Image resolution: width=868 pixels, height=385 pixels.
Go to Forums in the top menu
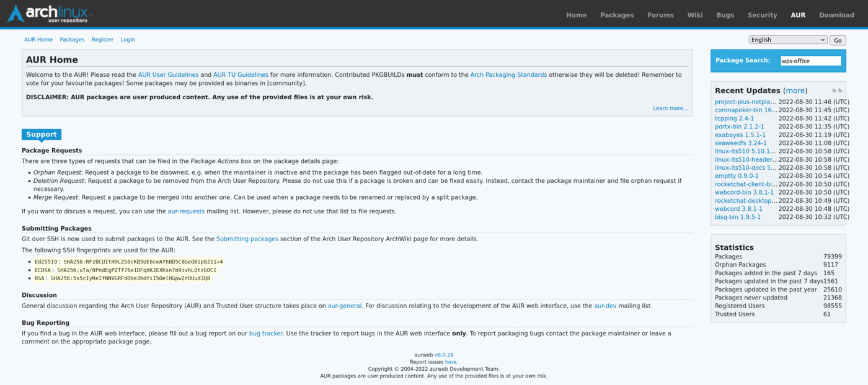660,15
